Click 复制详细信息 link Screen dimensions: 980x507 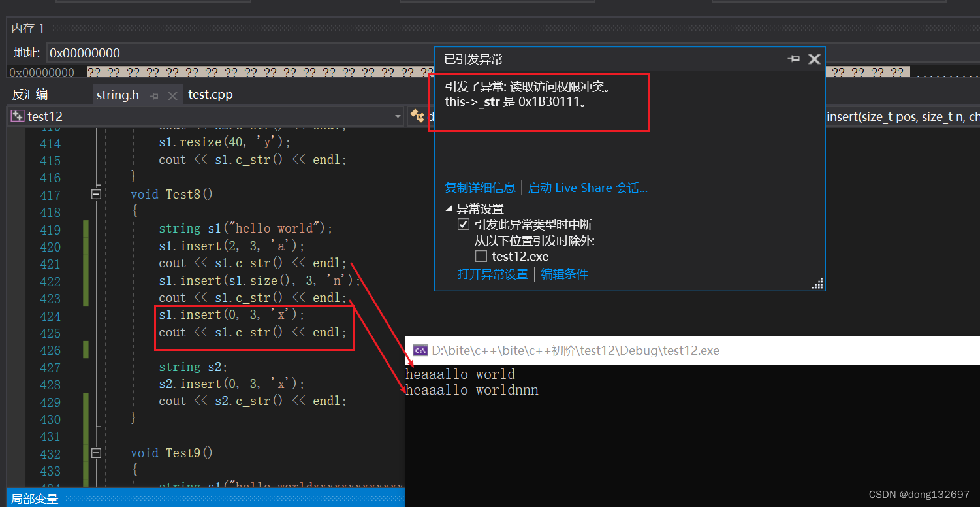click(480, 188)
